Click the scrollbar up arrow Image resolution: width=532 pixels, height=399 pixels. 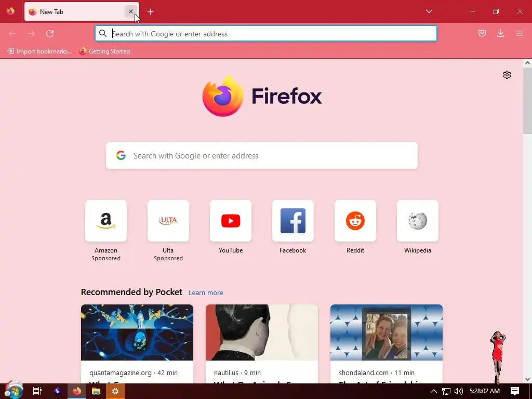coord(527,63)
